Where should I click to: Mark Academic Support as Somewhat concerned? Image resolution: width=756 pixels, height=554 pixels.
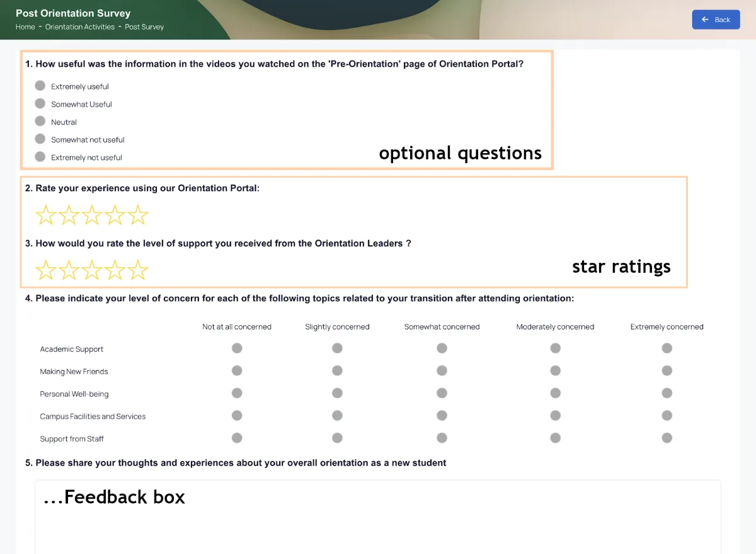442,348
